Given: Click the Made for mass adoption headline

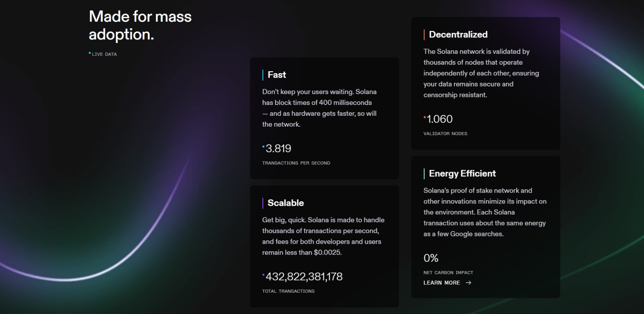Looking at the screenshot, I should tap(140, 25).
